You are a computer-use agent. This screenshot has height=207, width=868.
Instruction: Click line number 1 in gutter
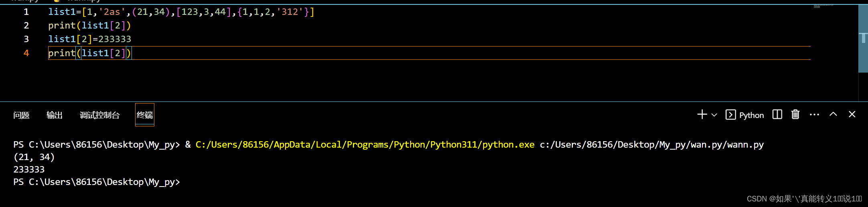click(x=26, y=12)
